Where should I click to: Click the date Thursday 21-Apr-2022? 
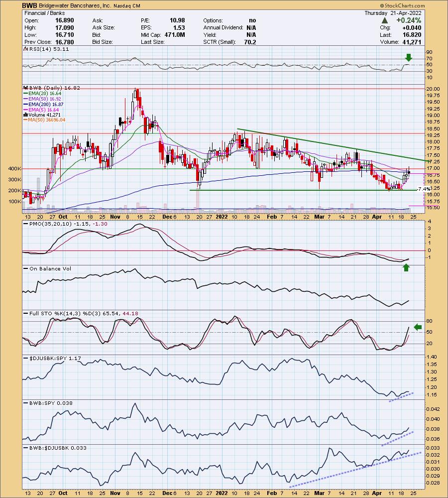pos(393,13)
